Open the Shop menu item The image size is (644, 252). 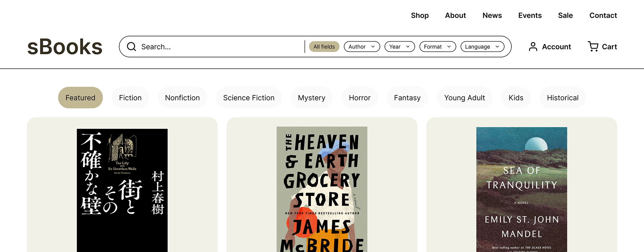tap(420, 15)
